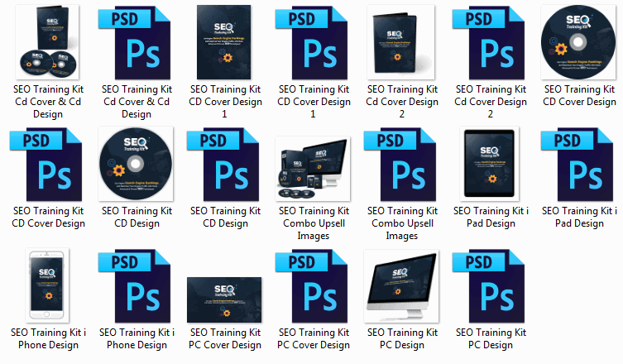The image size is (623, 364).
Task: Click 'CD Cover Design 1' filename under image thumbnail
Action: point(225,102)
